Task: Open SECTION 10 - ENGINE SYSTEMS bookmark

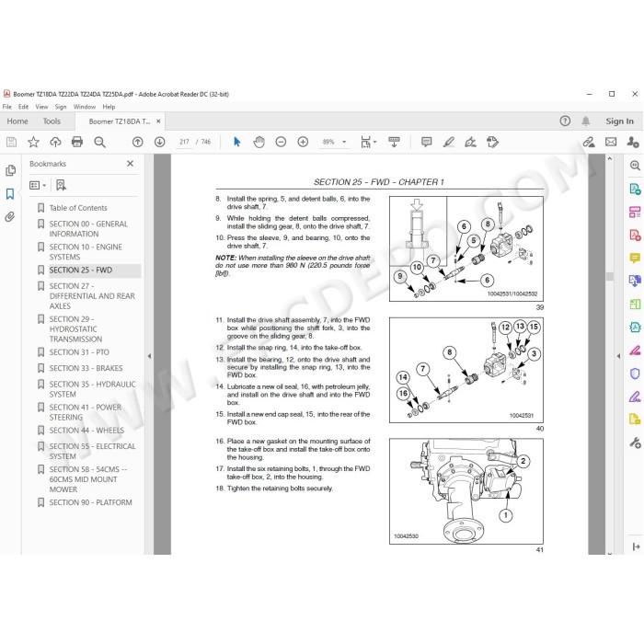Action: 86,252
